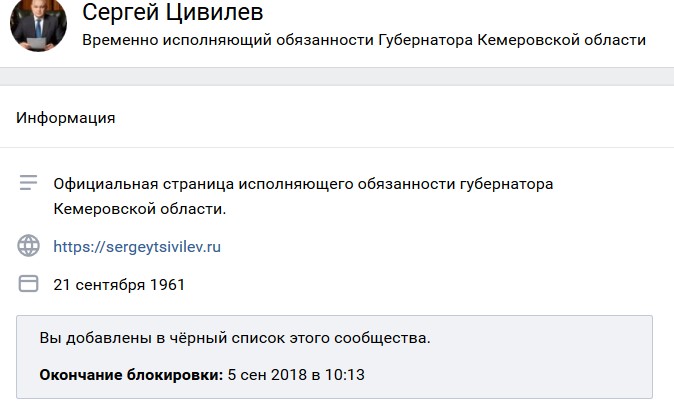Viewport: 674px width, 419px height.
Task: Click the Кемеровской области. second description line
Action: [140, 209]
